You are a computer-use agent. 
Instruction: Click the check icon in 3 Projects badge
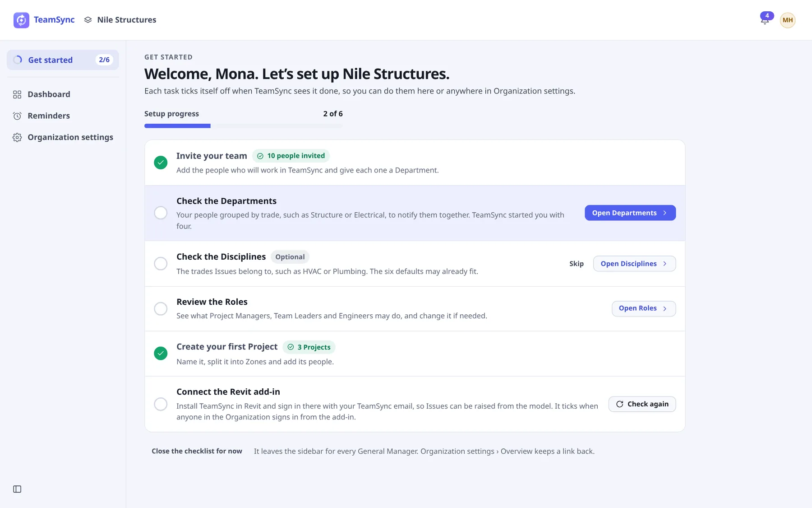[x=291, y=347]
